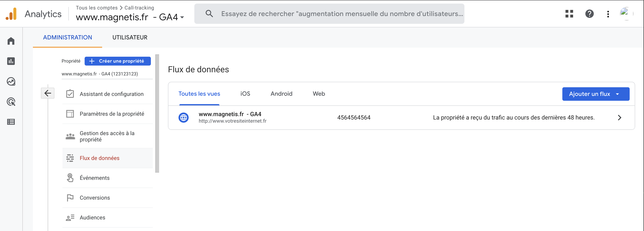The image size is (644, 231).
Task: Click the Créer une propriété button
Action: tap(118, 61)
